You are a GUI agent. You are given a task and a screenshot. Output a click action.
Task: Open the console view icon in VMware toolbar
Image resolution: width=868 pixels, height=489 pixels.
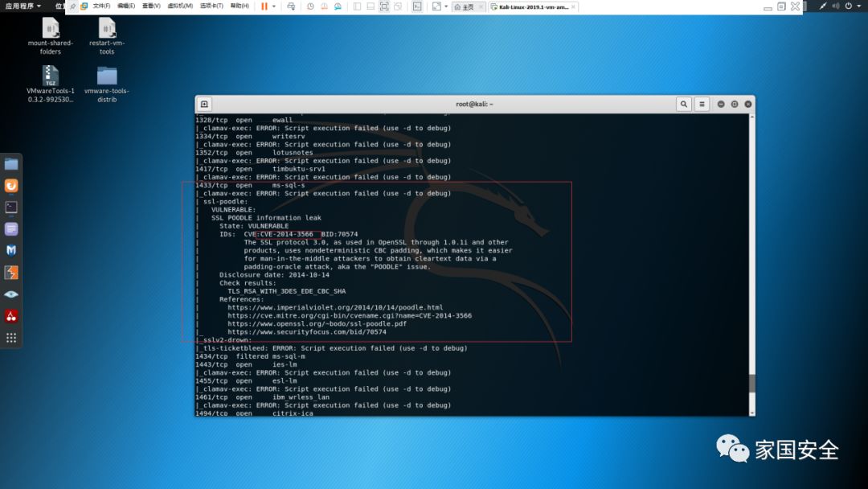coord(417,6)
